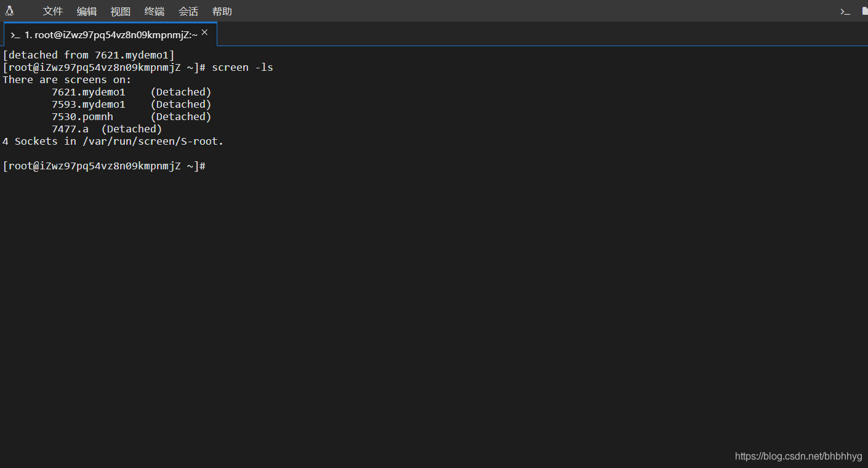Open the 终端 menu
Image resolution: width=868 pixels, height=468 pixels.
155,11
